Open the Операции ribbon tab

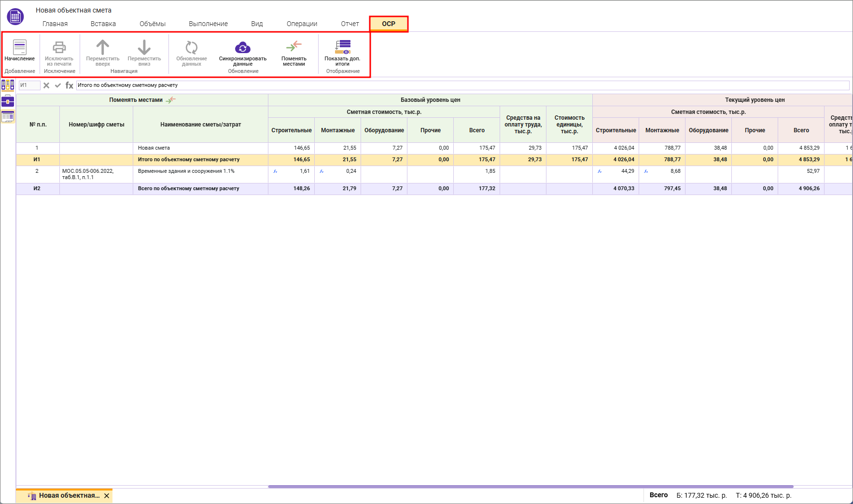pyautogui.click(x=302, y=24)
